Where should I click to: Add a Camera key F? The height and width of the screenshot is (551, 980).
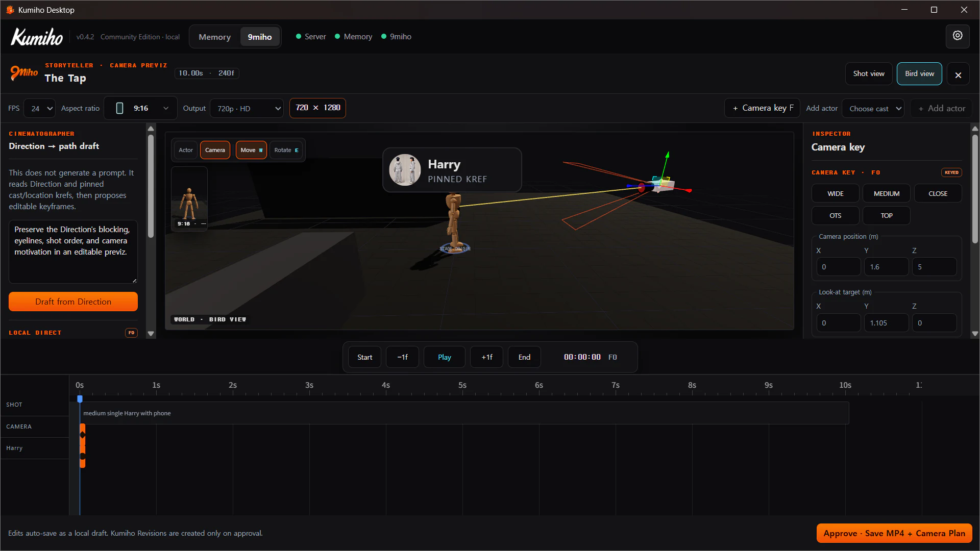coord(762,108)
